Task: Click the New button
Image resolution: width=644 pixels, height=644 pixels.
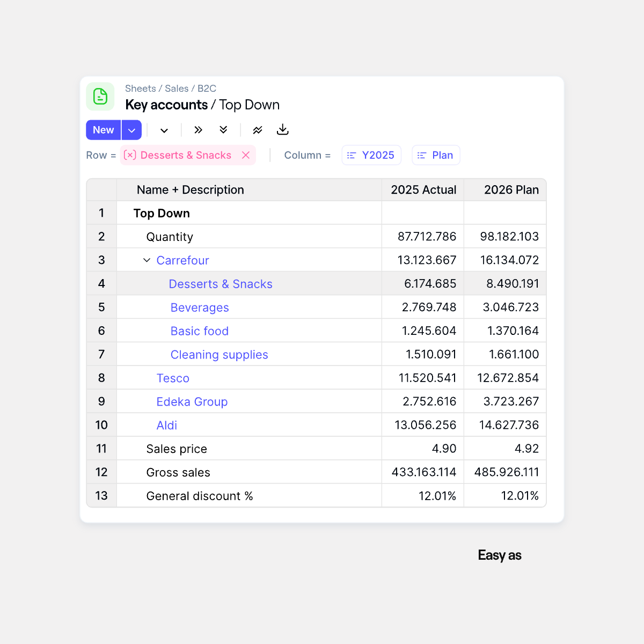Action: pos(104,130)
